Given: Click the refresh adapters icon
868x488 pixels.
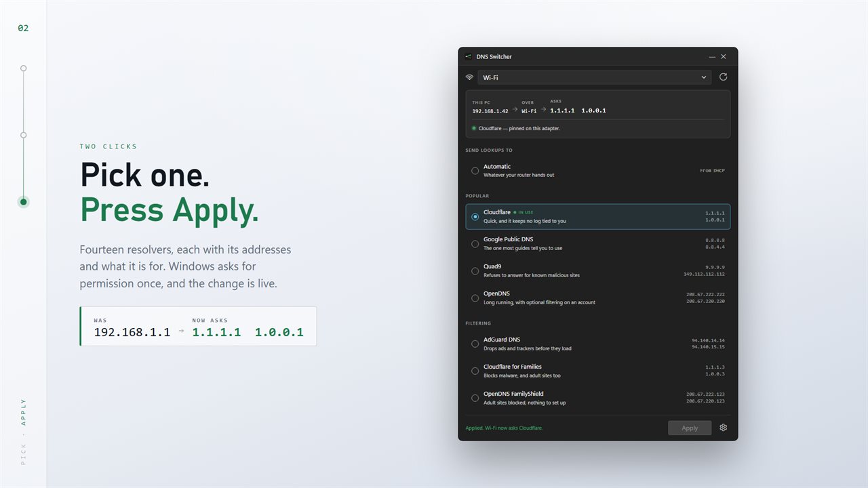Looking at the screenshot, I should (x=723, y=77).
